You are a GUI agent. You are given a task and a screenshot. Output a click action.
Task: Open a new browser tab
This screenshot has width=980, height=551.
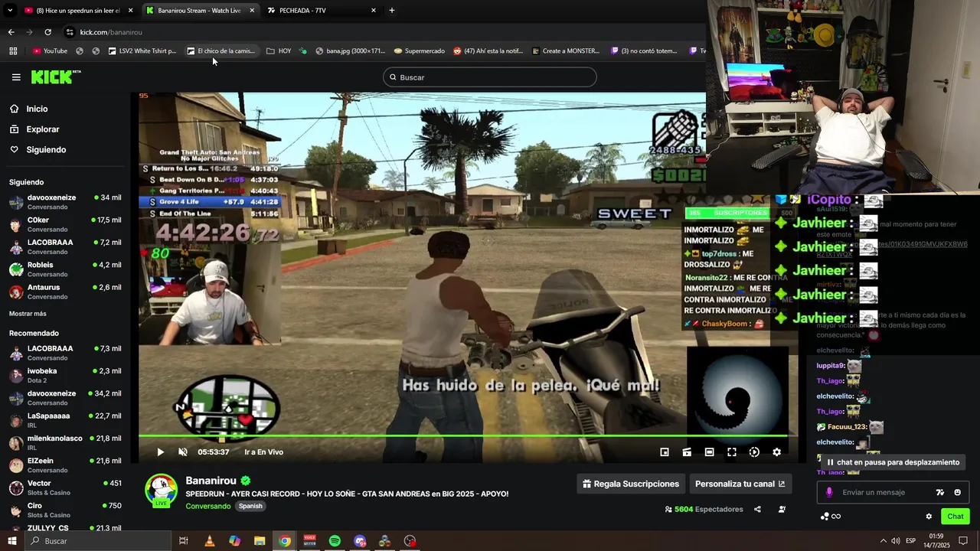point(392,11)
